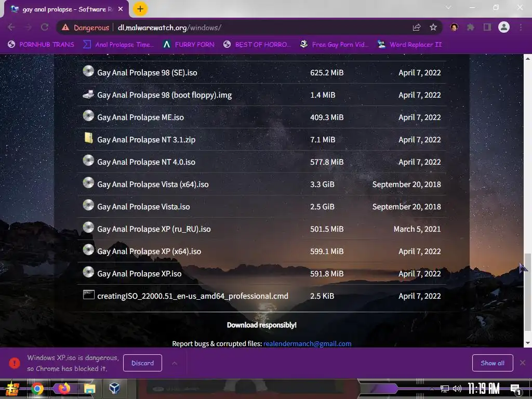
Task: Download the file ending in 'NT 3.1.zip'
Action: pos(146,139)
